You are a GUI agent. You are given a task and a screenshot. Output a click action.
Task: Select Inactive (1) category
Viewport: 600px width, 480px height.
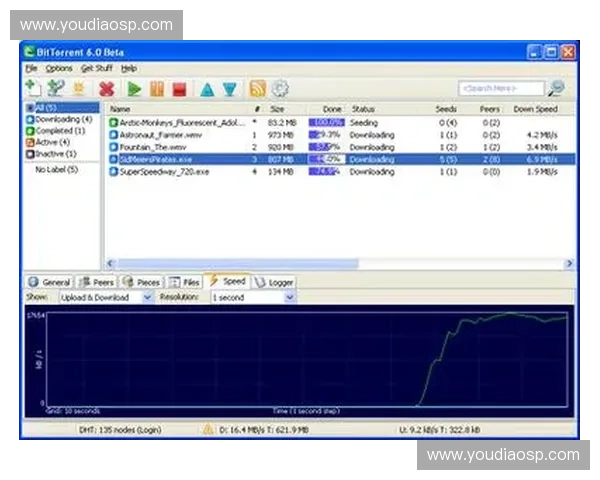51,154
